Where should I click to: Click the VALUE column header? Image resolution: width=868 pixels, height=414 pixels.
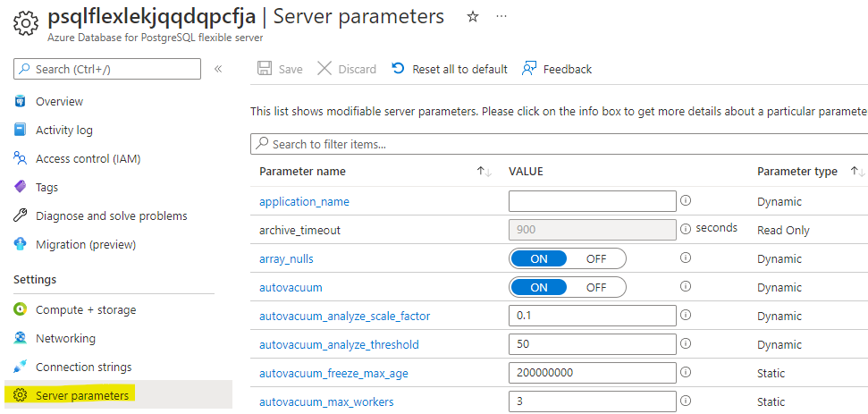(x=526, y=172)
